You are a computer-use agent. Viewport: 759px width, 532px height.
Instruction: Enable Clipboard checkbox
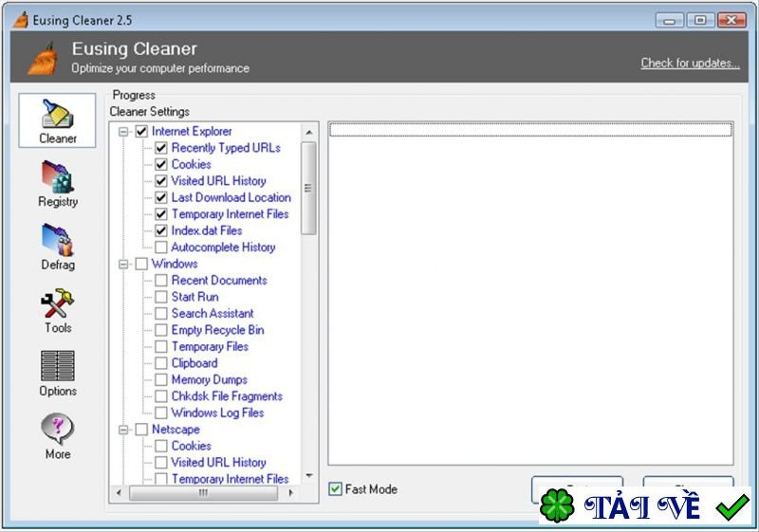[161, 363]
